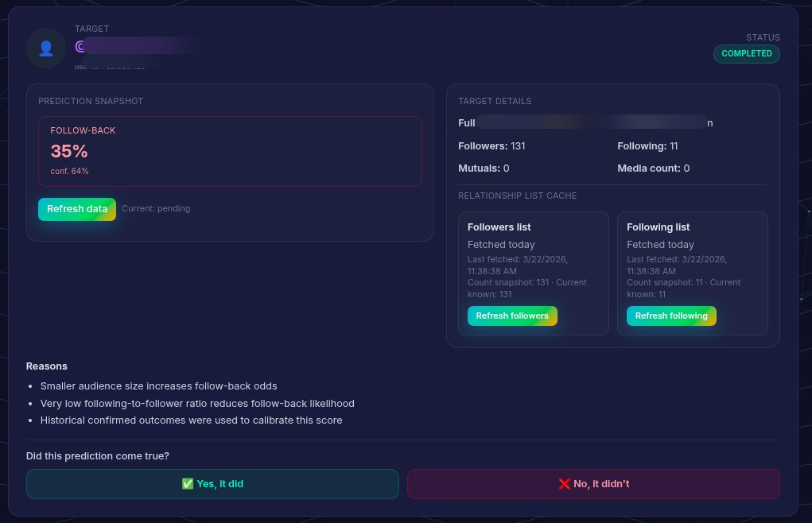
Task: Reject prediction with No, it didn't
Action: pyautogui.click(x=593, y=484)
